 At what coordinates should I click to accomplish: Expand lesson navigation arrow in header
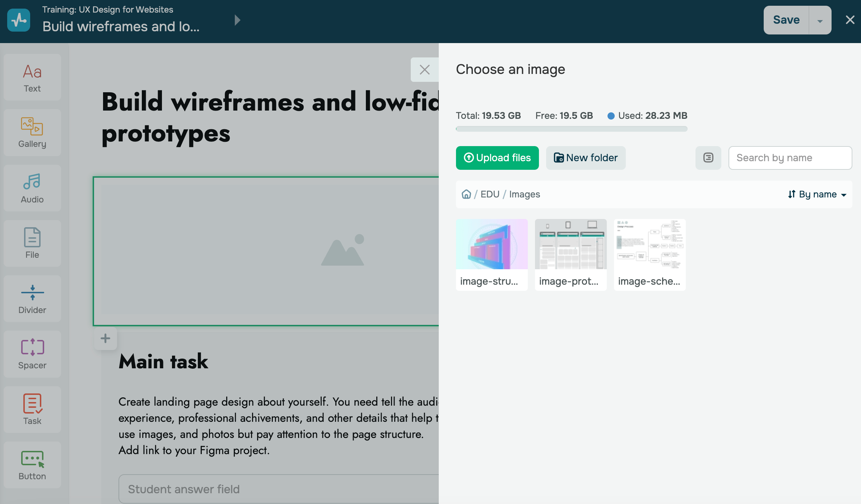point(237,20)
